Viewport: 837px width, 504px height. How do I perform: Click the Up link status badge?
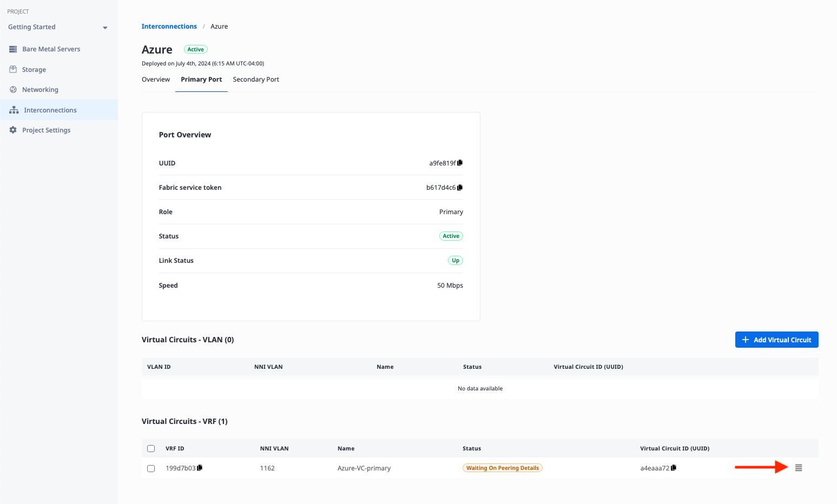[456, 260]
